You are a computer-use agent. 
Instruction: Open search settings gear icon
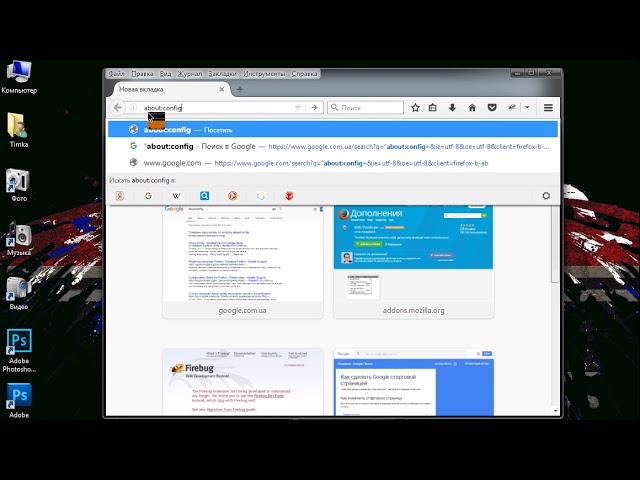pyautogui.click(x=546, y=196)
